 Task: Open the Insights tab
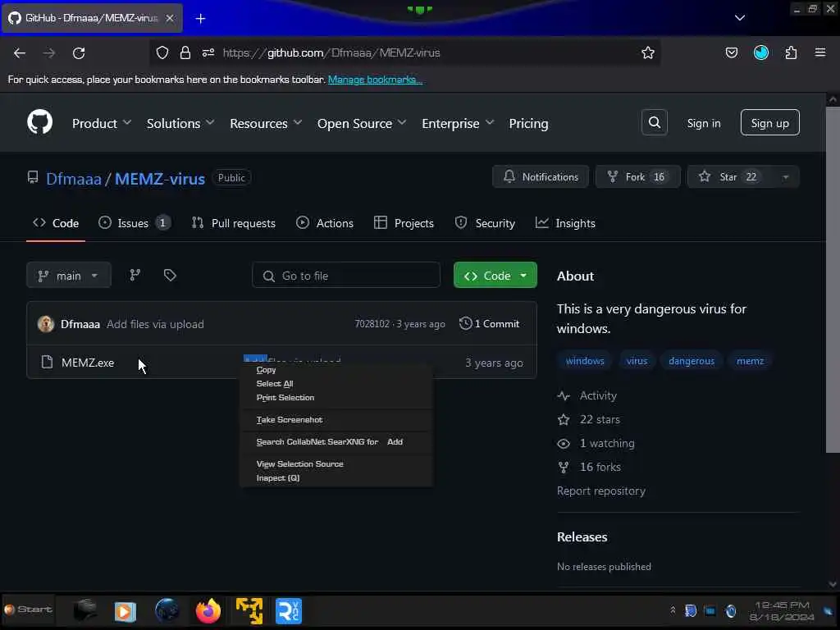pos(566,223)
